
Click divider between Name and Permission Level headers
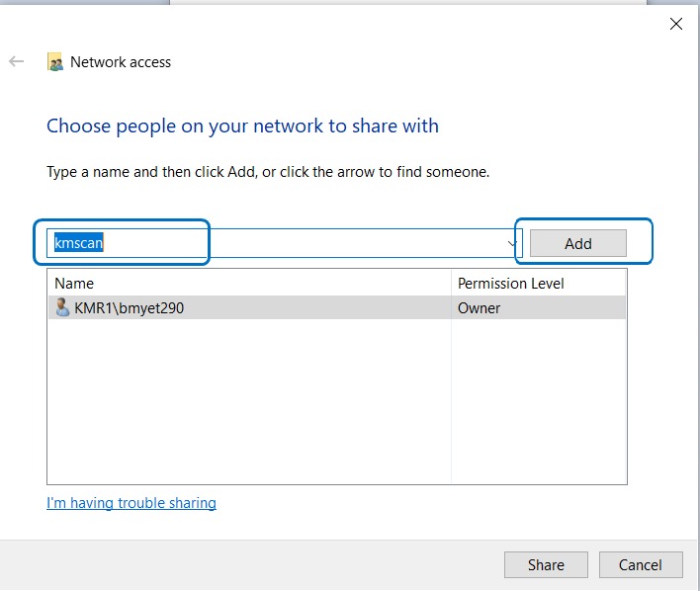coord(452,283)
